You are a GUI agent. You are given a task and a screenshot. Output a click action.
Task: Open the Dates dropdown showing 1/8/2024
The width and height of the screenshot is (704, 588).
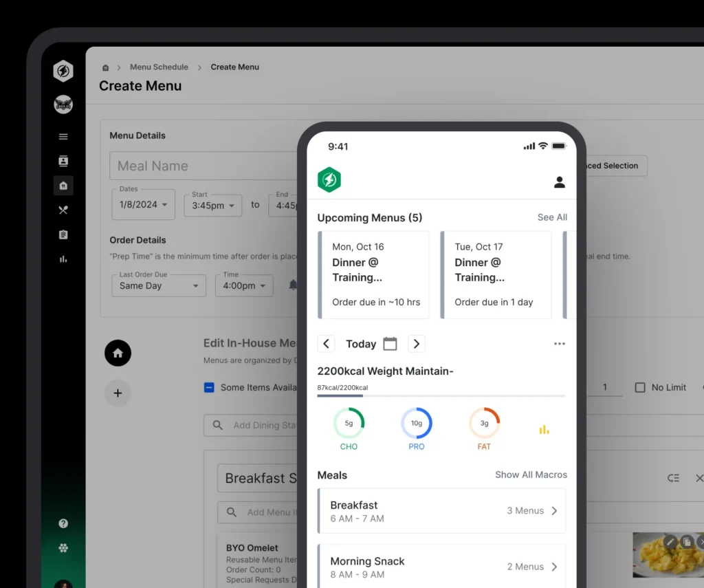coord(143,204)
